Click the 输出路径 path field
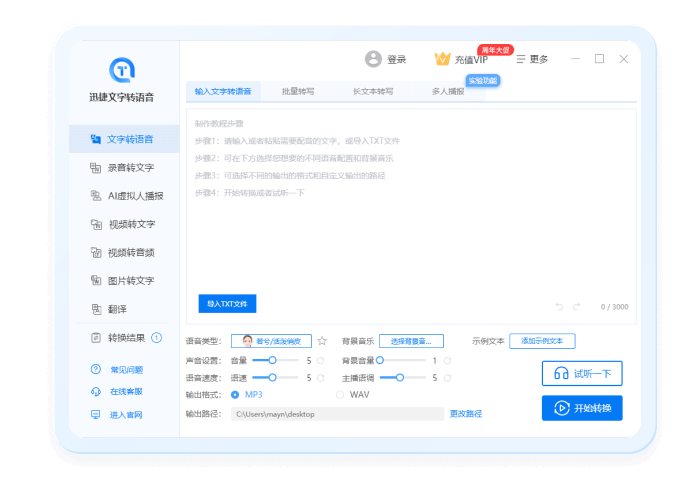Screen dimensions: 682x482 (x=337, y=414)
